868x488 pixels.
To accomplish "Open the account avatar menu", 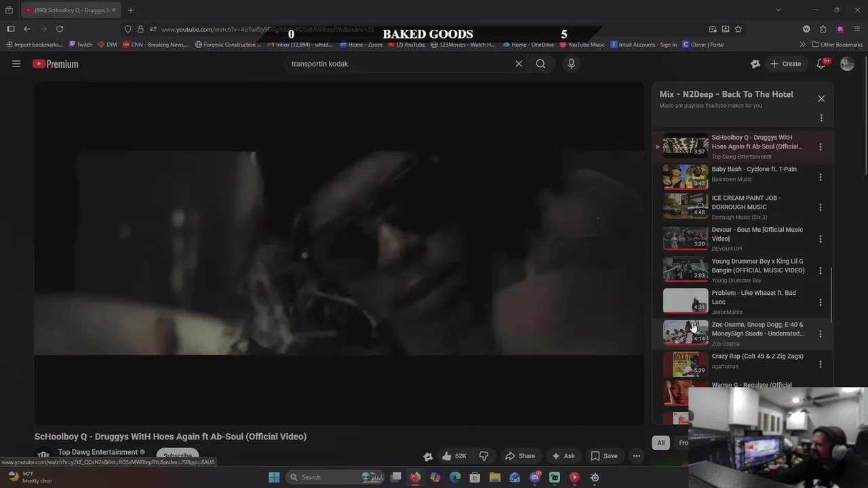I will 847,64.
